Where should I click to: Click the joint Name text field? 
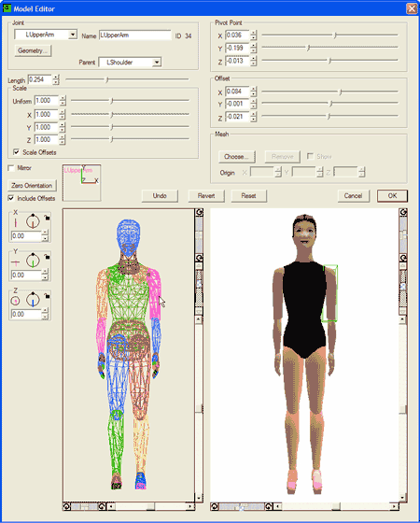tap(135, 35)
